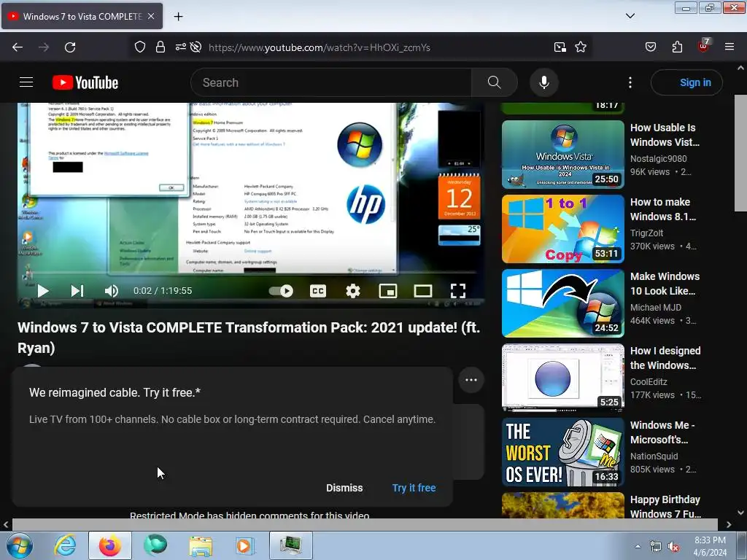Image resolution: width=747 pixels, height=560 pixels.
Task: Mute the video volume speaker icon
Action: 112,291
